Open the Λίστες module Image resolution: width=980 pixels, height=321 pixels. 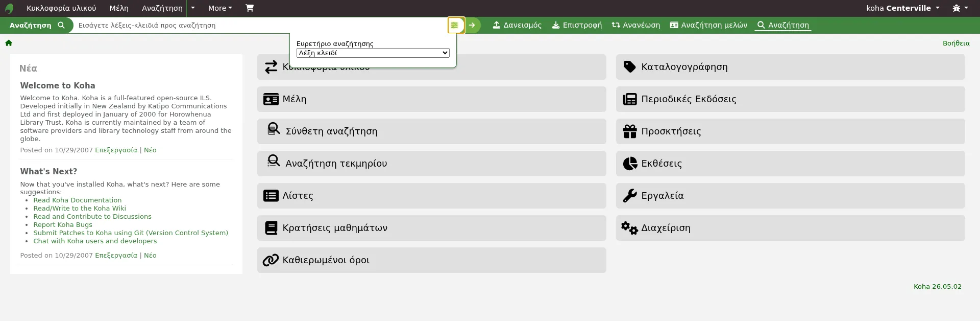(x=432, y=196)
